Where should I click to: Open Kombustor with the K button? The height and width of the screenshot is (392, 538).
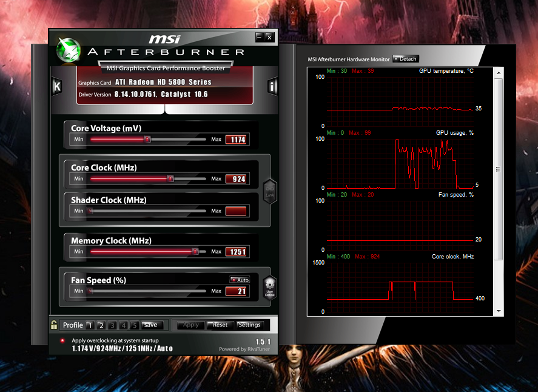pos(56,86)
